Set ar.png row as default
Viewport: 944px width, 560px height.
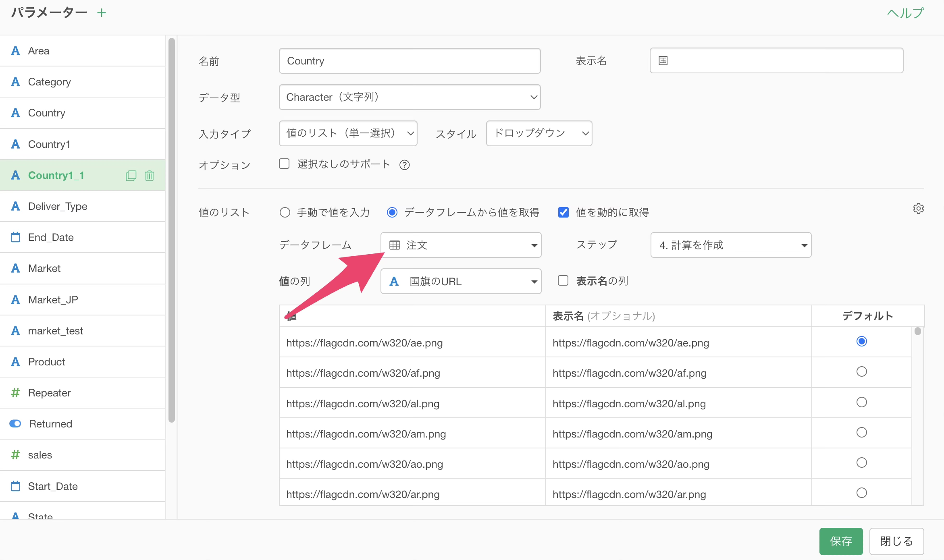click(x=861, y=493)
